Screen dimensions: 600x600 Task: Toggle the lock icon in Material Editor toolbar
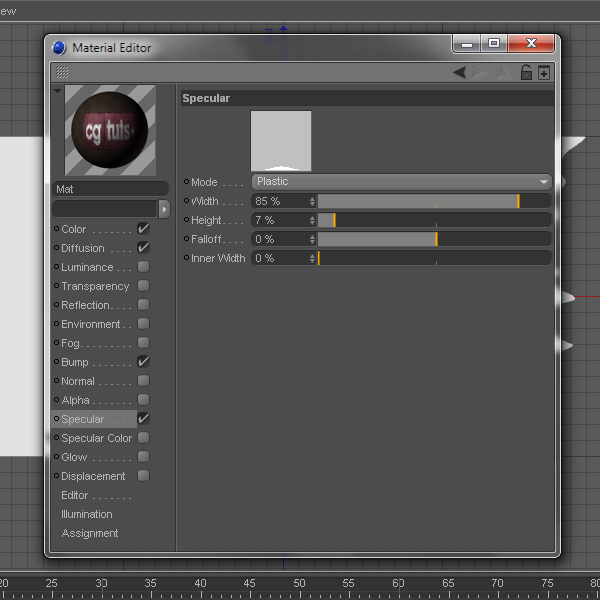tap(526, 72)
